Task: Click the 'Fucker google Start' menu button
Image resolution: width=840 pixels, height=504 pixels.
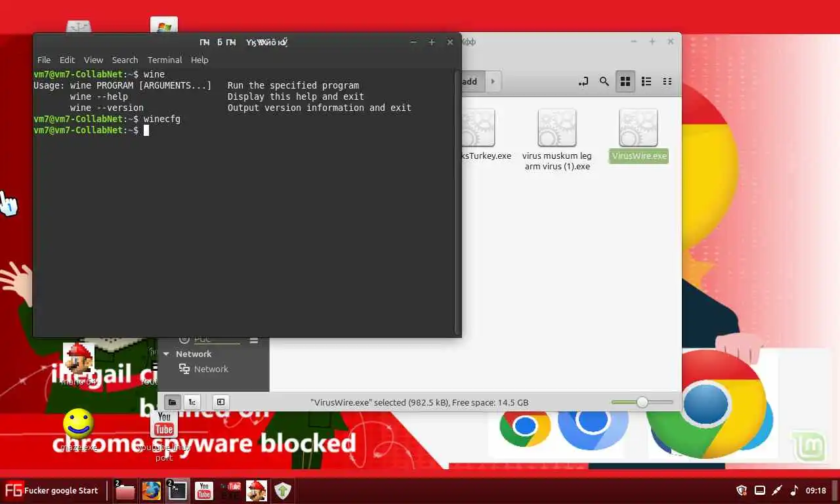Action: tap(52, 490)
